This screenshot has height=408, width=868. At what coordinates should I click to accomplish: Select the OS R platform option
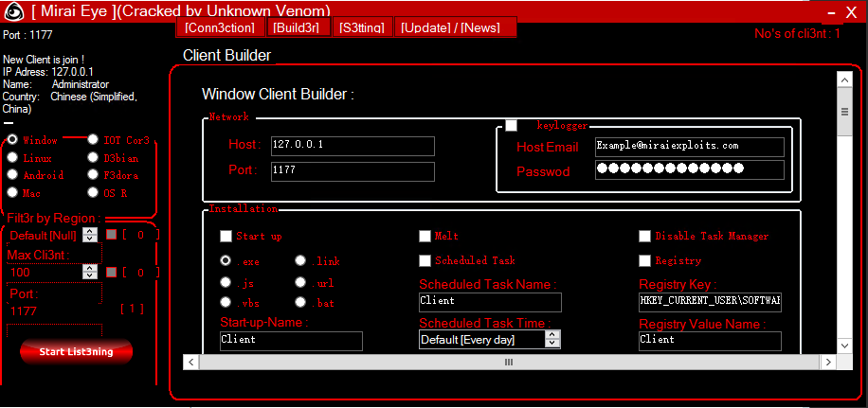[93, 192]
